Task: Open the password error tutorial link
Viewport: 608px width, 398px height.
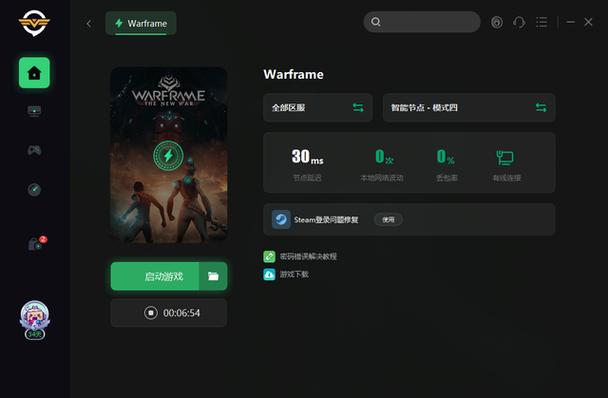Action: [x=308, y=256]
